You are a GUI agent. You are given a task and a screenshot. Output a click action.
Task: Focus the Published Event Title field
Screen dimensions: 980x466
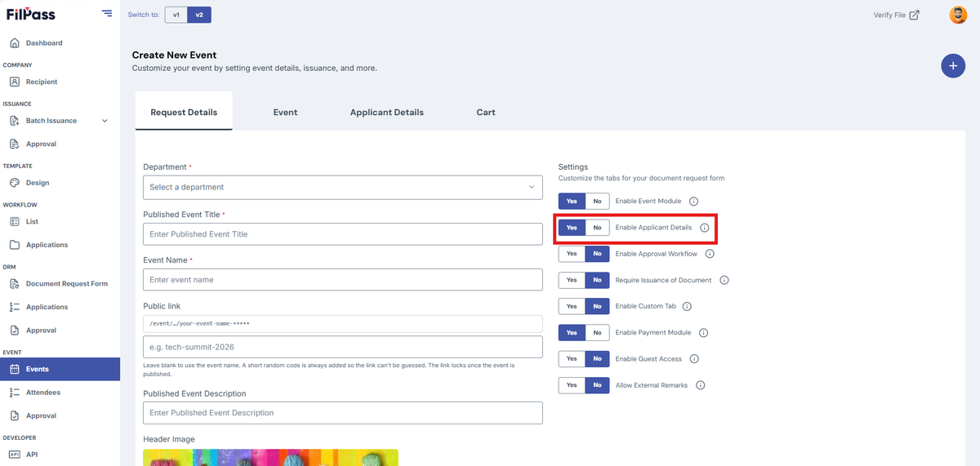pos(343,234)
